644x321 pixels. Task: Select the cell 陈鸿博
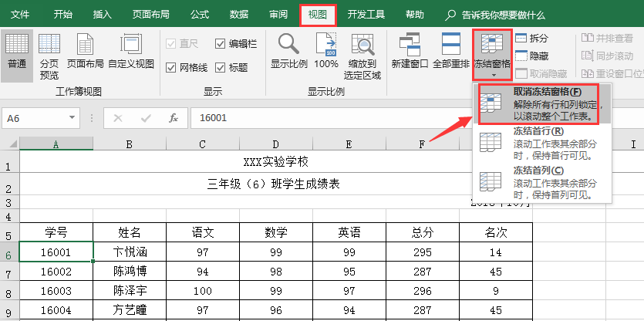130,272
